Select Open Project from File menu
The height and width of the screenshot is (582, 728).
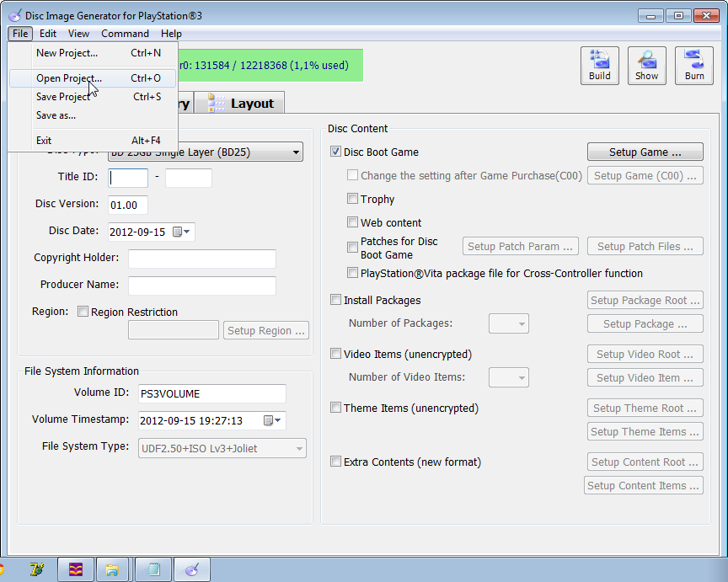click(x=93, y=78)
